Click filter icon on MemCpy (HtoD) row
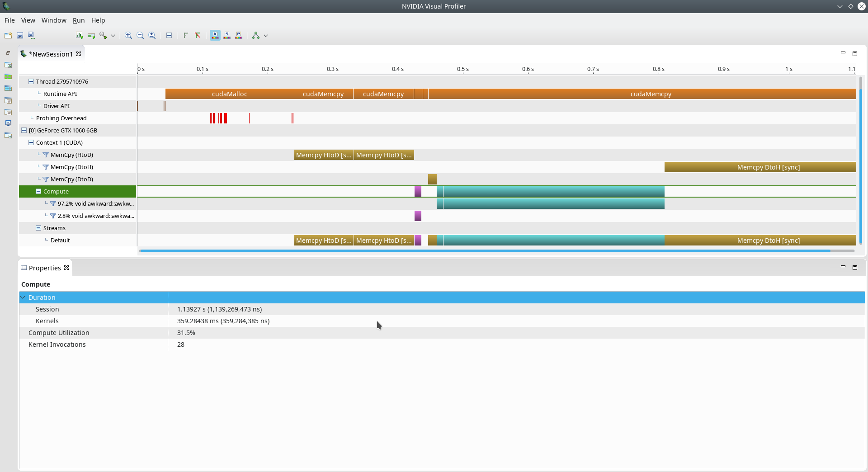This screenshot has width=868, height=472. click(46, 155)
